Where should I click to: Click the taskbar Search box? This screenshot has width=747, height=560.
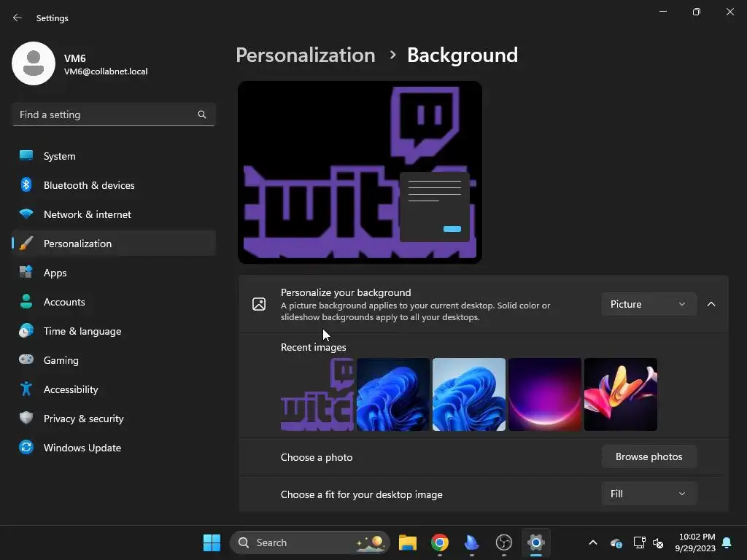pos(309,542)
